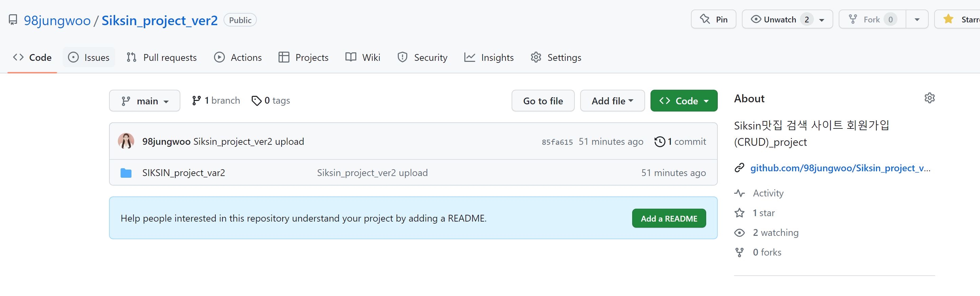View the 0 forks link
This screenshot has width=980, height=296.
[767, 253]
